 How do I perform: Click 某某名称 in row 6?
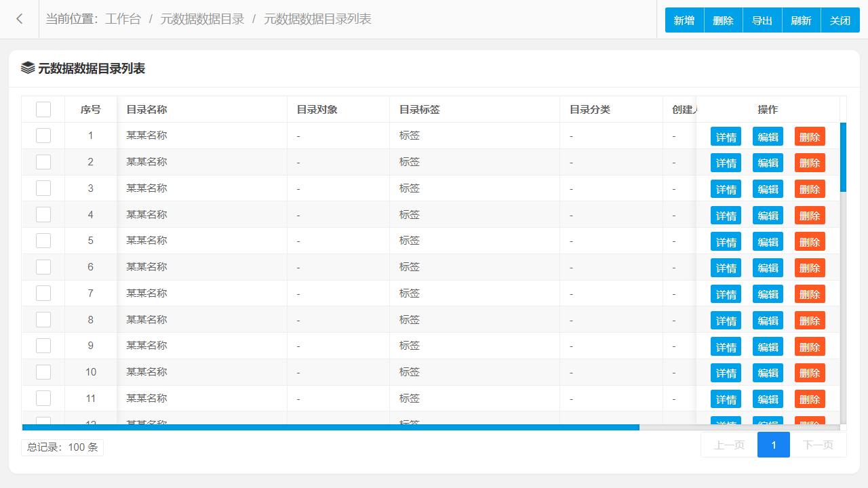146,267
